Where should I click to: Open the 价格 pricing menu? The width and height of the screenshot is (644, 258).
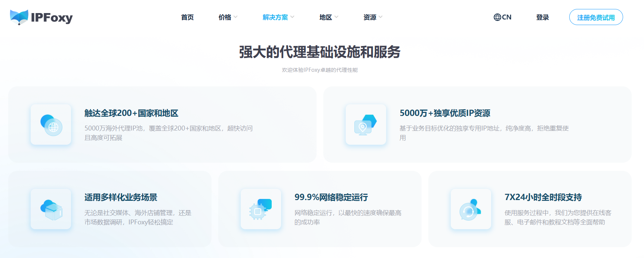click(x=225, y=17)
